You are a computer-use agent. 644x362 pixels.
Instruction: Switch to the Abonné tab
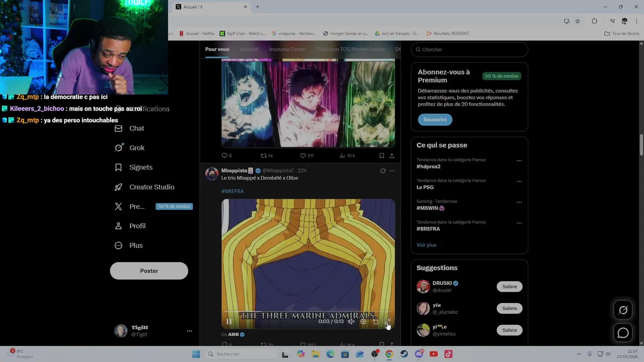249,49
